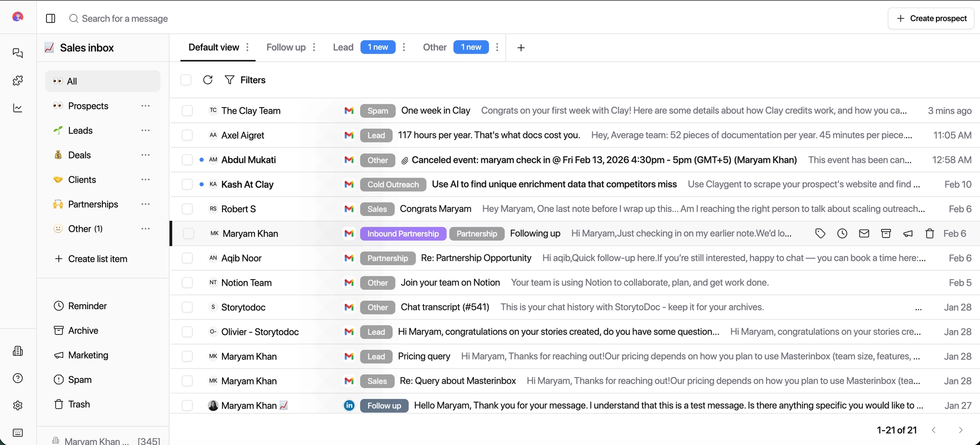Check the select-all checkbox above the list

186,79
